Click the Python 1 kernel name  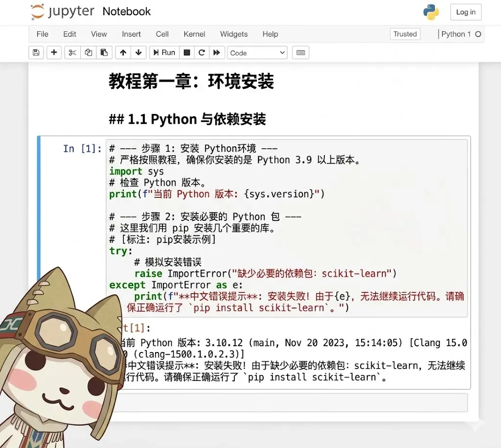[x=456, y=34]
